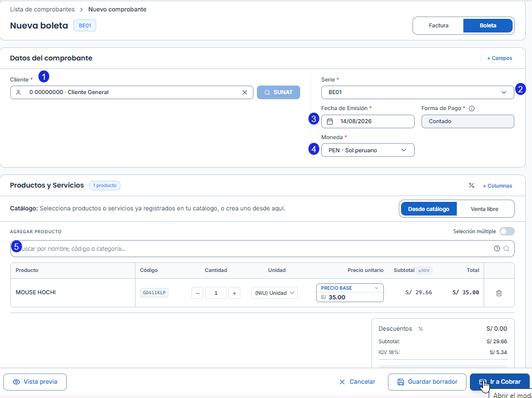Click the Lista de comprobantes breadcrumb
532x398 pixels.
[x=42, y=10]
